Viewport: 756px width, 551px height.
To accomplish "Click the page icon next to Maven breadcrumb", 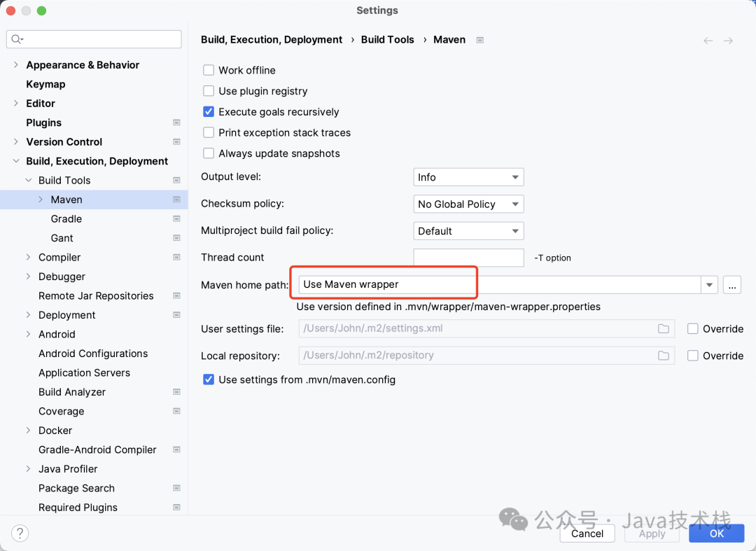I will tap(479, 40).
